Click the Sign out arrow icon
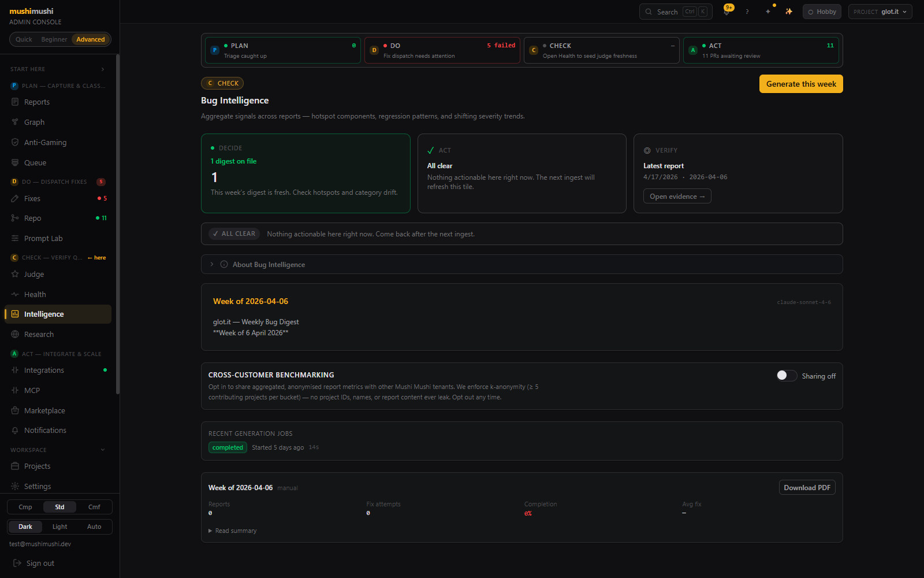This screenshot has height=578, width=924. (17, 563)
